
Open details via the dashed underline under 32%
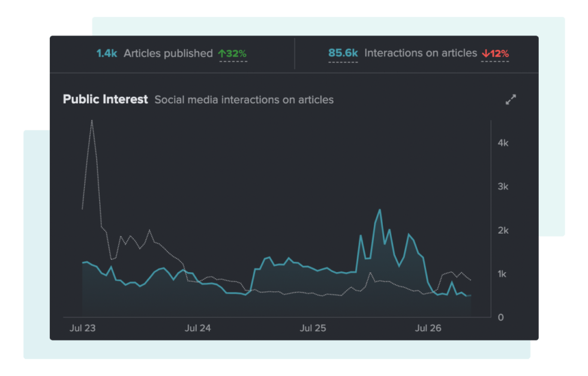point(233,62)
